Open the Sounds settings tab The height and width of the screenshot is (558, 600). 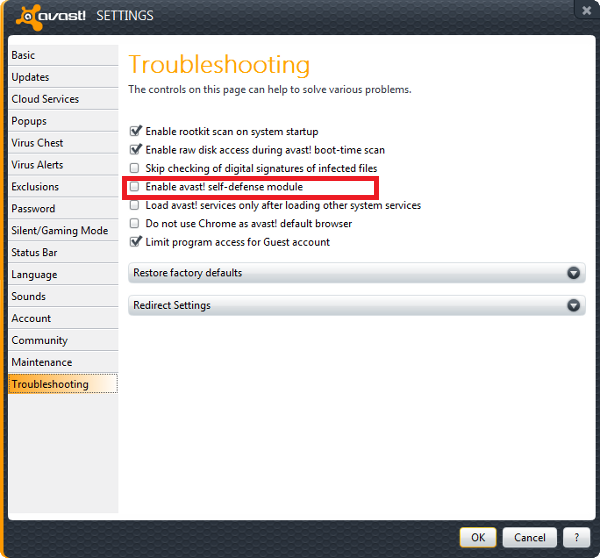63,296
